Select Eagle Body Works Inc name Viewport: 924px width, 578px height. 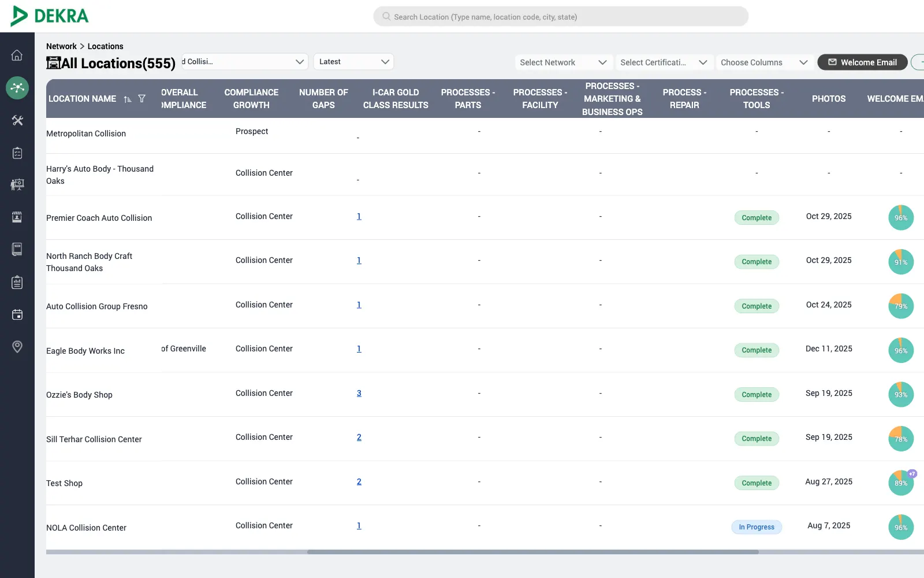pyautogui.click(x=85, y=351)
